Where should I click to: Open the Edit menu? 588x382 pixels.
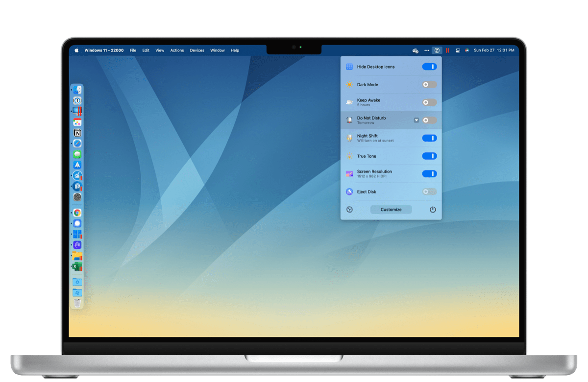tap(146, 50)
